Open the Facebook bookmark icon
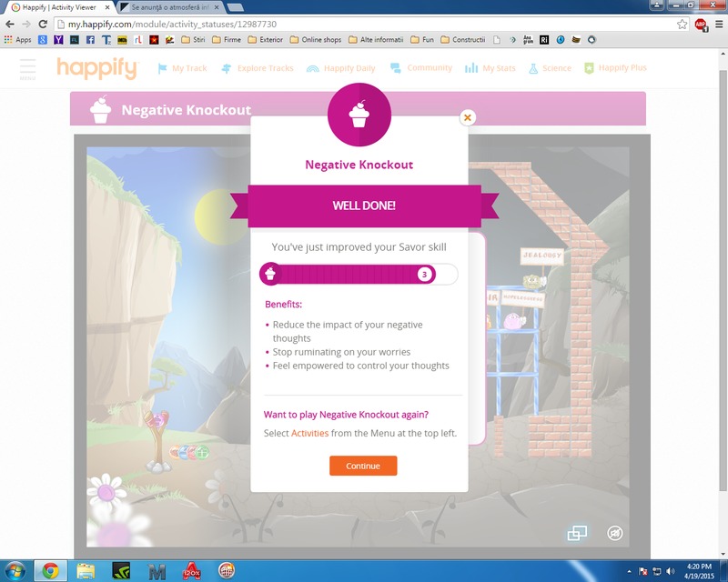The height and width of the screenshot is (582, 728). 90,40
